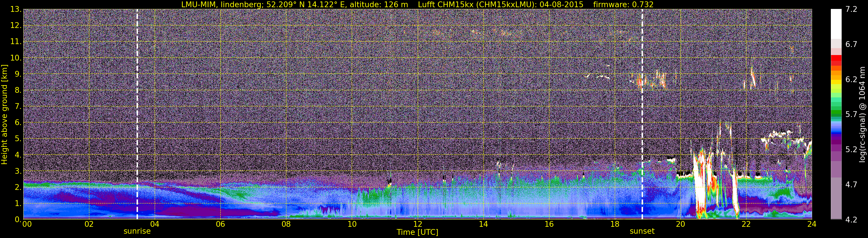
Task: Click the time axis tick label '24'
Action: (x=812, y=224)
